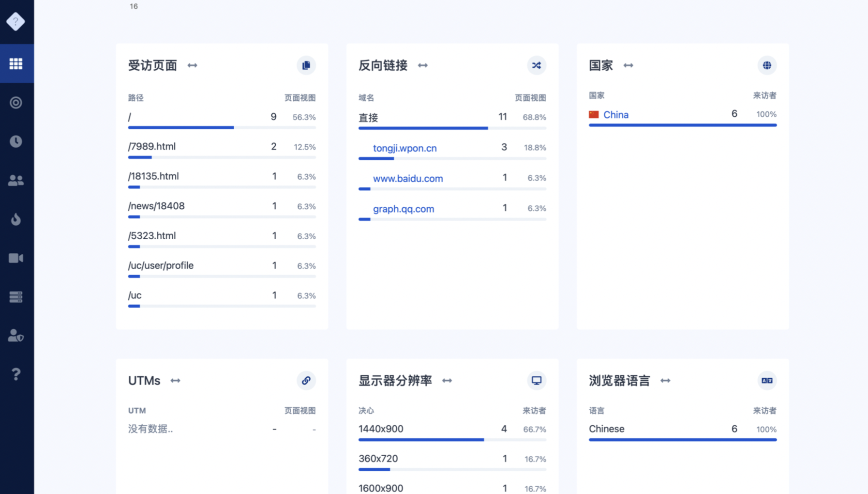Click the globe icon in 国家 card

tap(767, 65)
